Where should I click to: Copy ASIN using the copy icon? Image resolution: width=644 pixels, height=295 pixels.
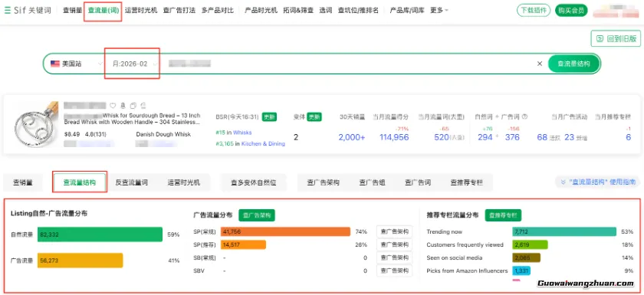click(133, 106)
